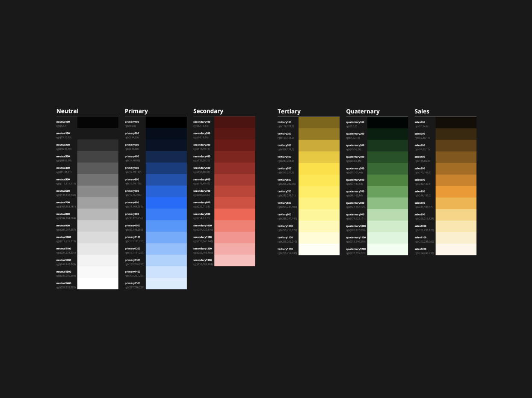Click the 'Tertiary' column heading
The image size is (532, 398).
289,111
